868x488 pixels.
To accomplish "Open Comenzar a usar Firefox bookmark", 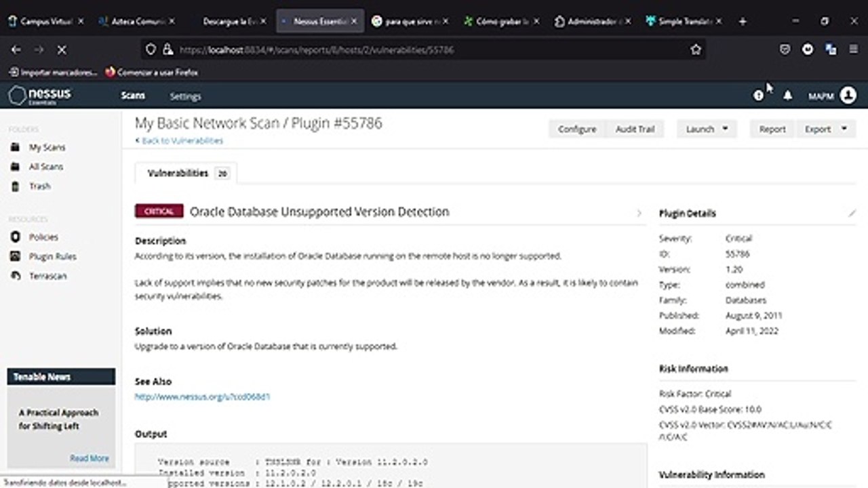I will pyautogui.click(x=152, y=72).
